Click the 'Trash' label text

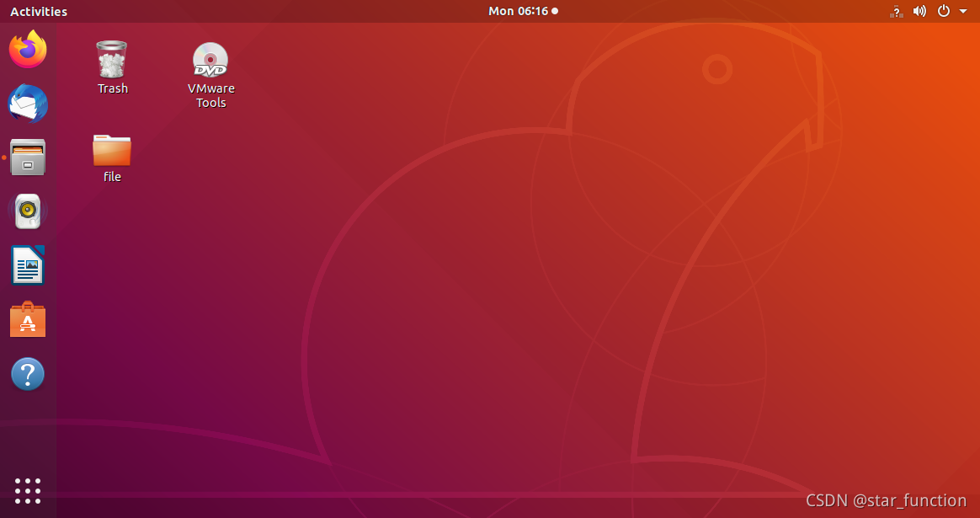[113, 88]
